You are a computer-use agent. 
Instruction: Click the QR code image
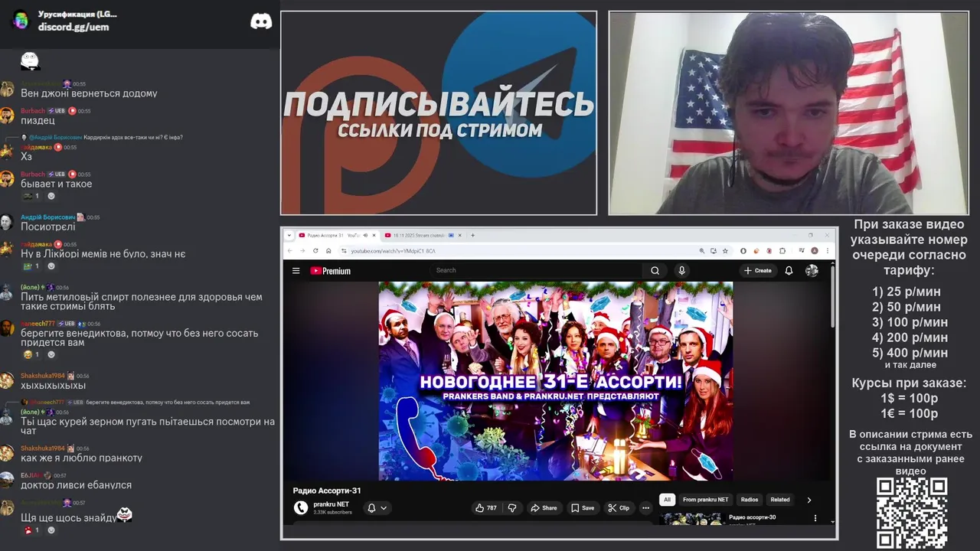[x=912, y=513]
